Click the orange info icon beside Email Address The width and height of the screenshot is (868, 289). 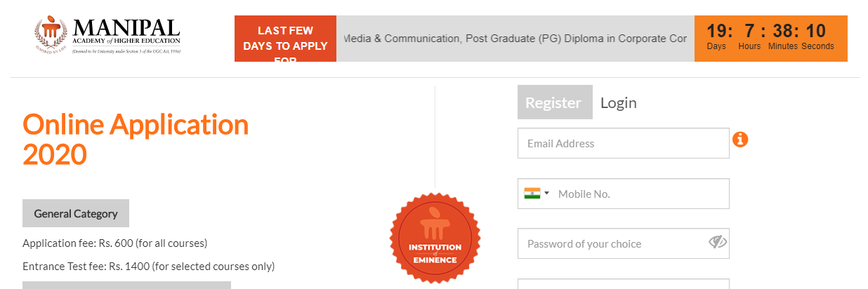pyautogui.click(x=740, y=140)
